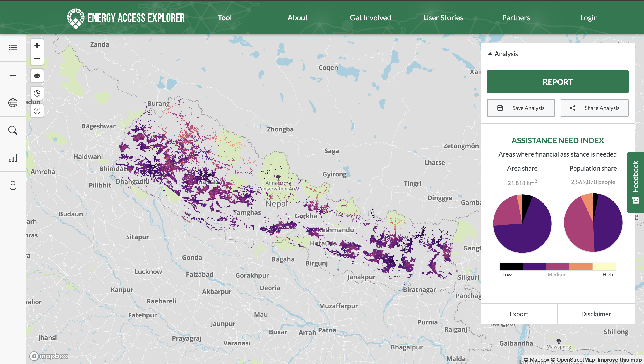This screenshot has height=364, width=644.
Task: Click the 'Haldwani' map label
Action: click(88, 157)
